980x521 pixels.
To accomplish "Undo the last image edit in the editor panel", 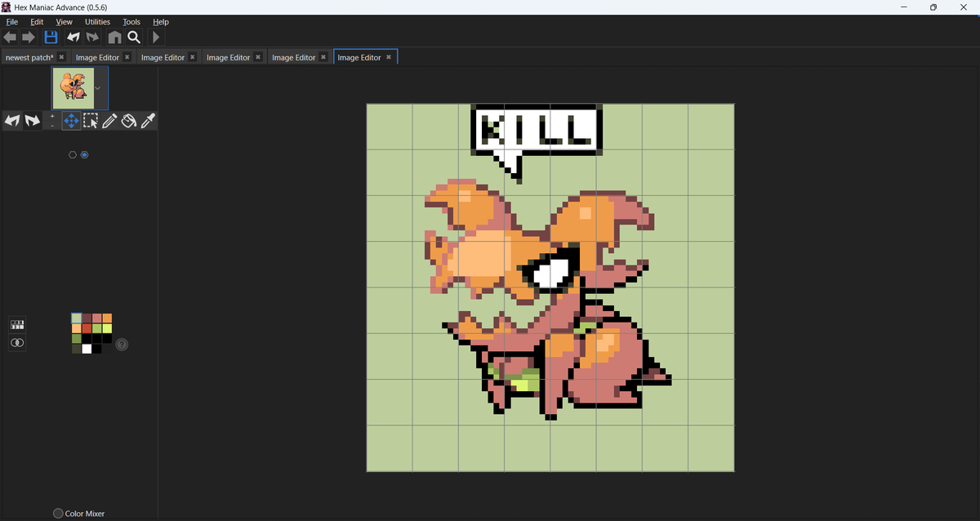I will click(x=12, y=121).
